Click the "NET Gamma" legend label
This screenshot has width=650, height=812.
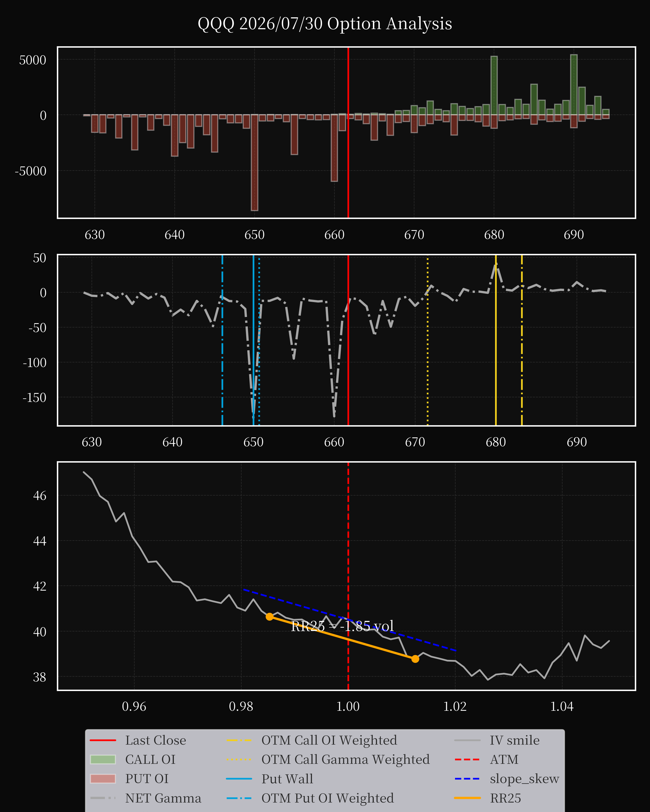(163, 798)
